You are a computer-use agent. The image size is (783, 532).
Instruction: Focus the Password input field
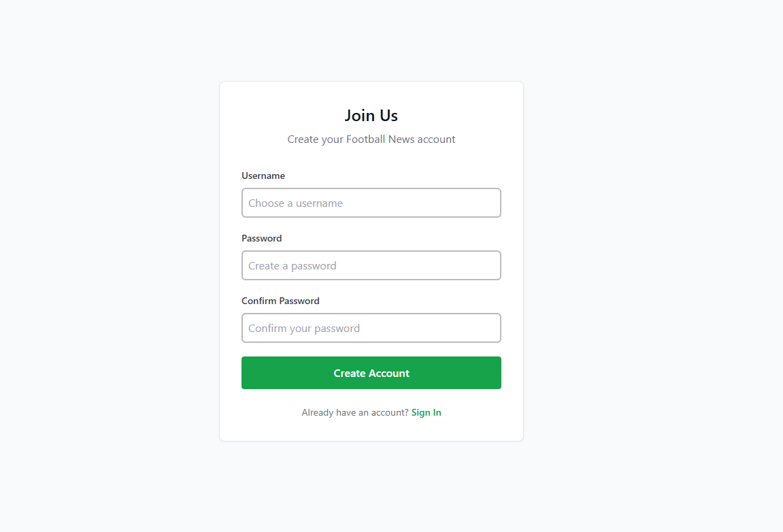371,265
